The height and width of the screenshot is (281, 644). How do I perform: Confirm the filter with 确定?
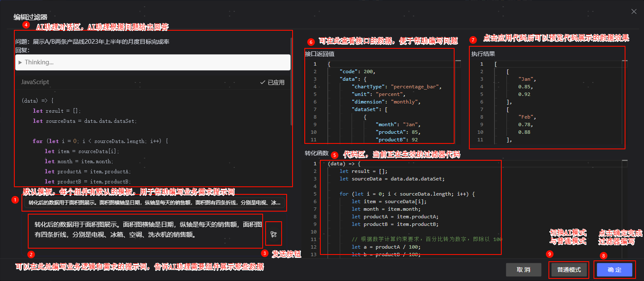click(615, 270)
